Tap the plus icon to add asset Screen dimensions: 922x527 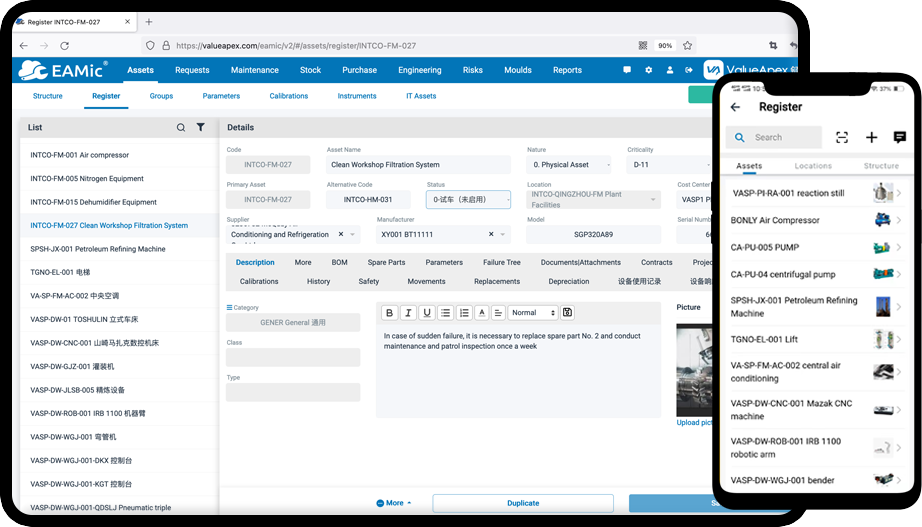tap(871, 137)
